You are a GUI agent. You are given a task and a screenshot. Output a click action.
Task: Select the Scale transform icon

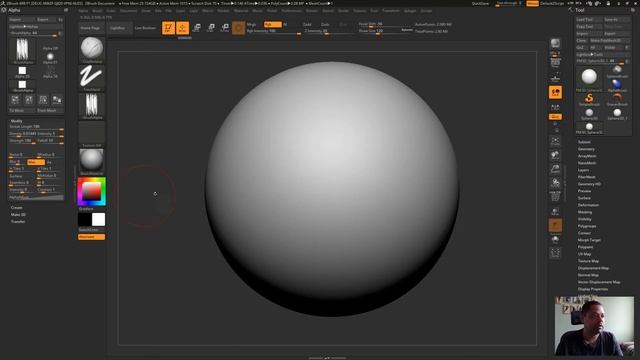[211, 28]
